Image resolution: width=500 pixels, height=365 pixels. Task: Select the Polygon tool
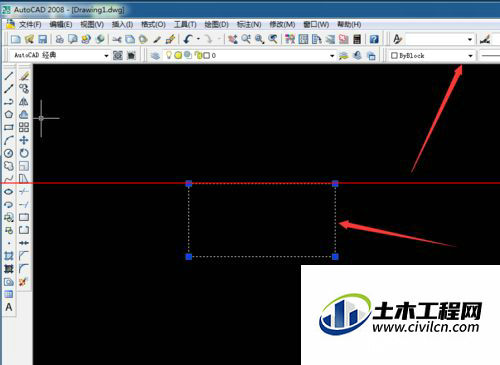point(9,115)
